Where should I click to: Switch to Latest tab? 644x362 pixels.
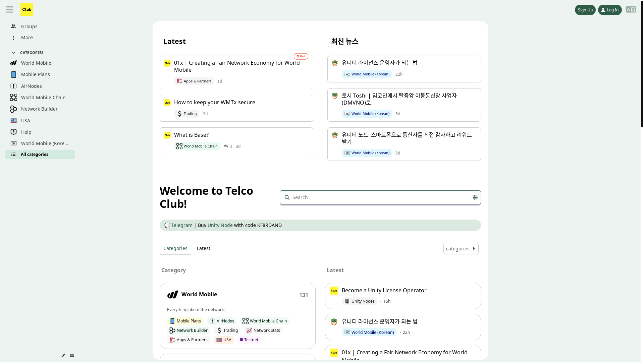click(x=204, y=249)
